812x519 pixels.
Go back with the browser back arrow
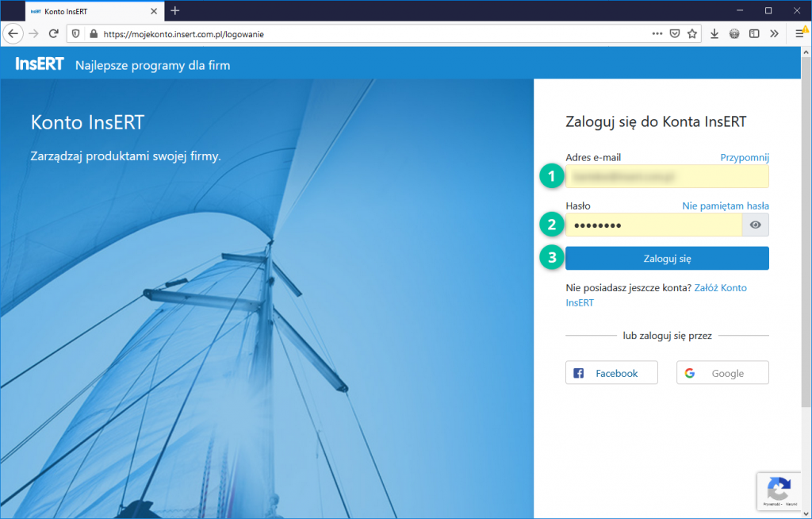point(13,33)
